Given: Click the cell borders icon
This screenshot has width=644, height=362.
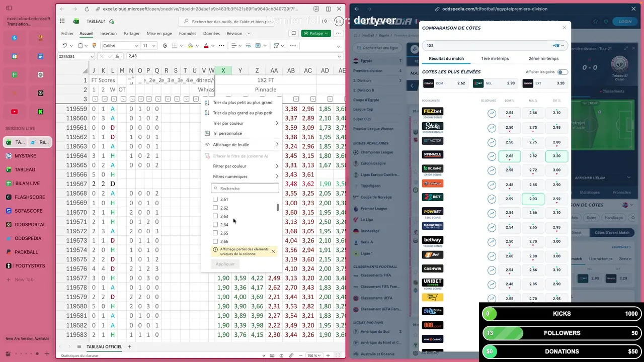Looking at the screenshot, I should [x=176, y=46].
